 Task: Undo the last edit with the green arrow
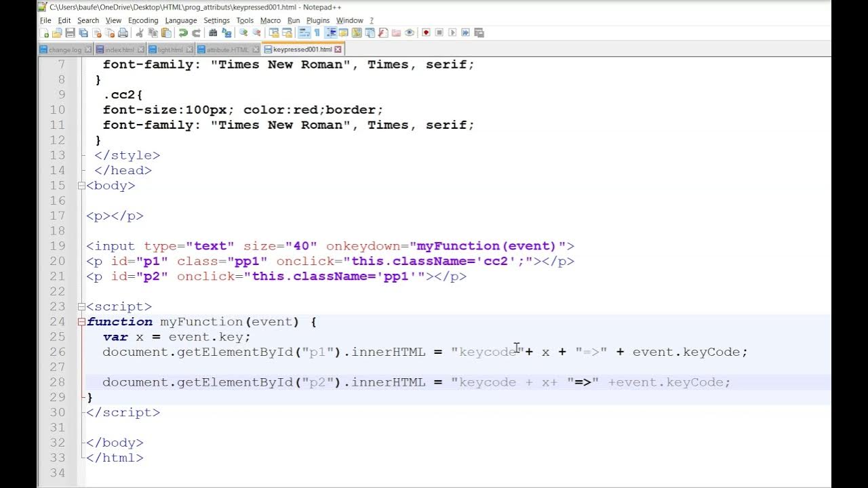pos(183,33)
